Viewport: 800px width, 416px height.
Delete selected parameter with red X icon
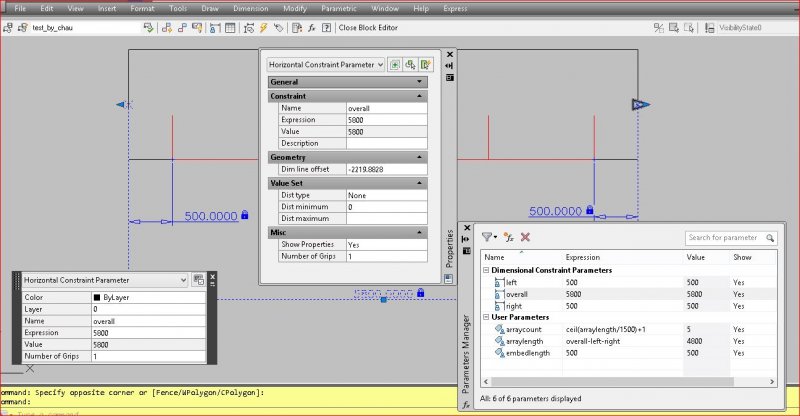click(525, 237)
